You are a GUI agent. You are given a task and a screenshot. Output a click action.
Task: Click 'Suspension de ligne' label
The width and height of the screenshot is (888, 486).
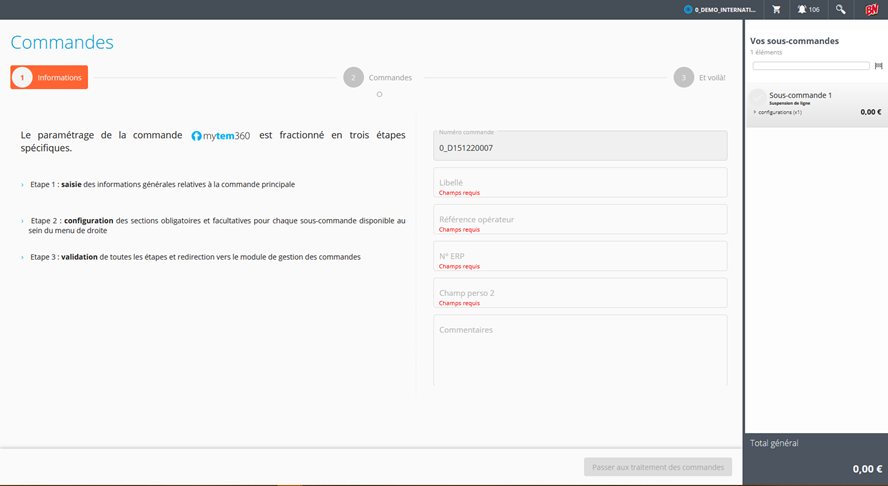click(789, 103)
